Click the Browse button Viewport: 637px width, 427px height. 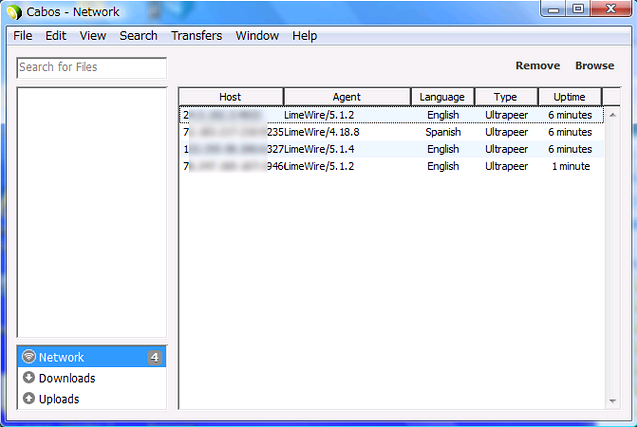pos(595,66)
